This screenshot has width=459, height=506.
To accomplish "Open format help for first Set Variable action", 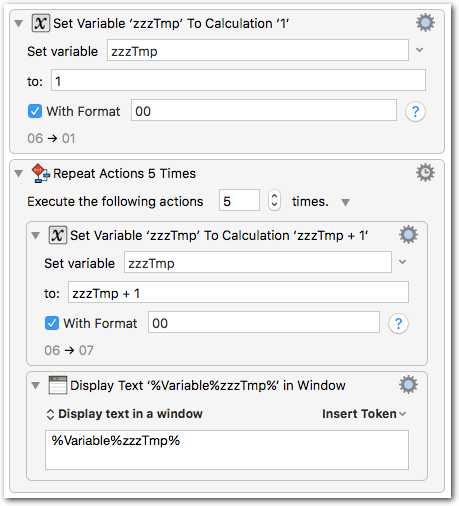I will (415, 111).
